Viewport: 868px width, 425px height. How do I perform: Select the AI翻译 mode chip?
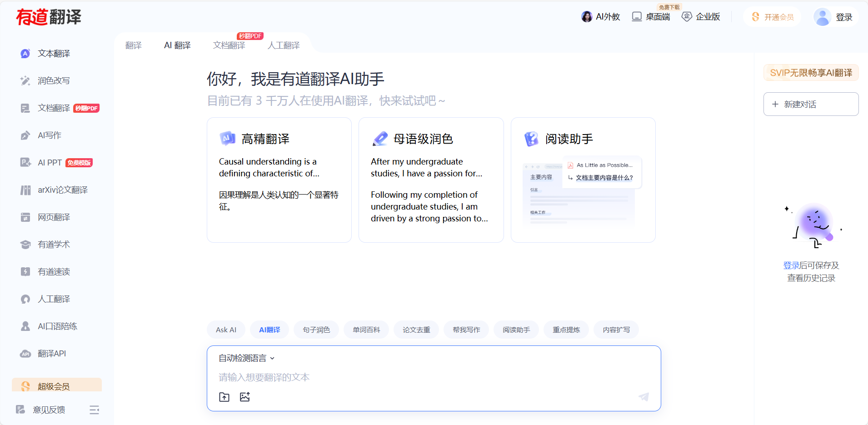tap(269, 330)
